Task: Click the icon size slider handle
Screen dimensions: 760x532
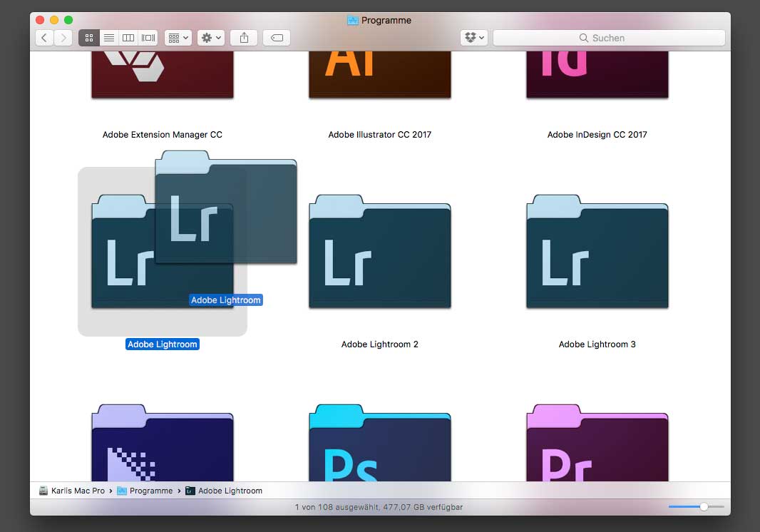Action: pos(704,507)
